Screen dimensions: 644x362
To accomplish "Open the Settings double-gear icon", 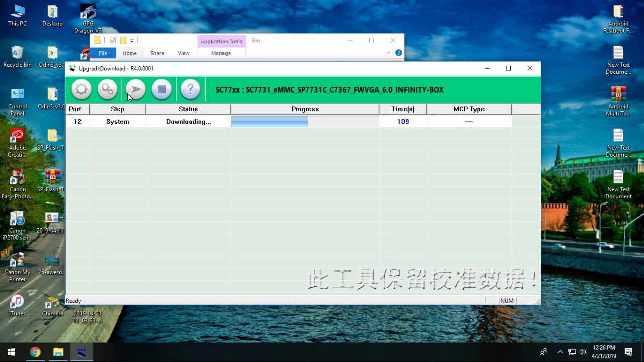I will point(107,89).
